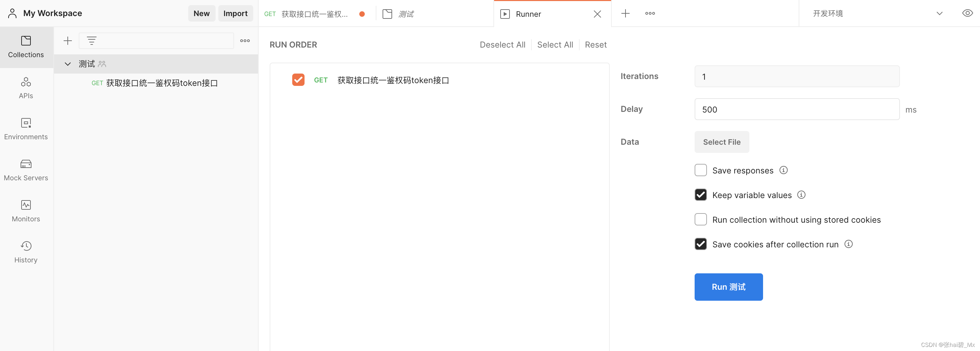
Task: Close the Runner tab
Action: click(x=597, y=14)
